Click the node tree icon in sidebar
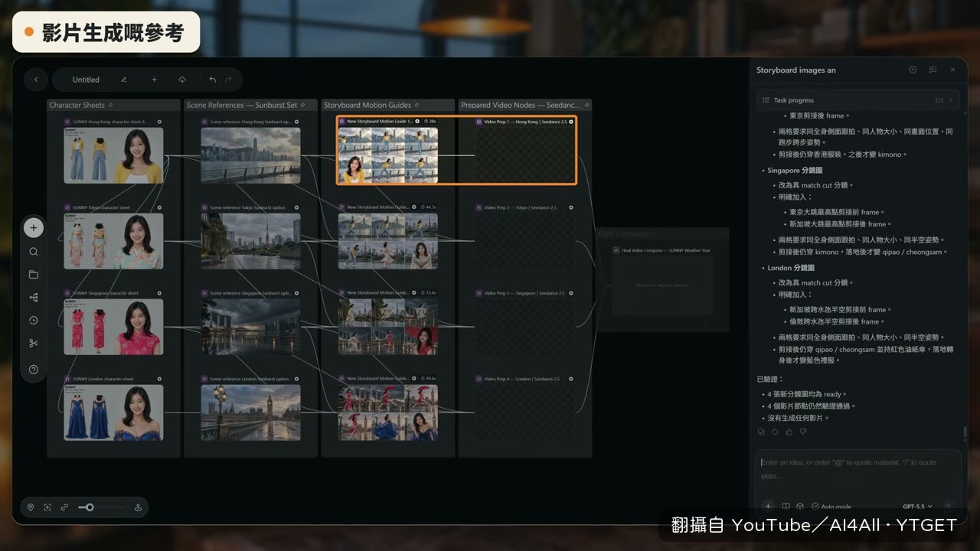Viewport: 980px width, 551px height. [34, 298]
